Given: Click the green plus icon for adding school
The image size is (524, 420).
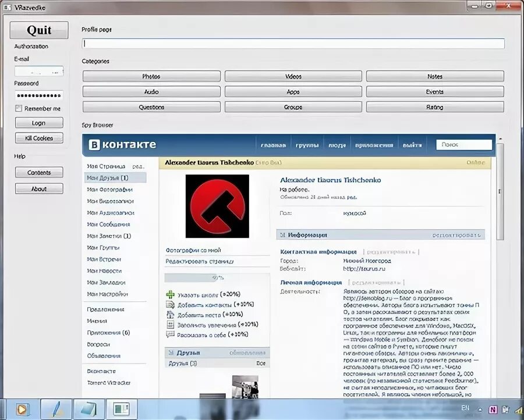Looking at the screenshot, I should pos(170,295).
